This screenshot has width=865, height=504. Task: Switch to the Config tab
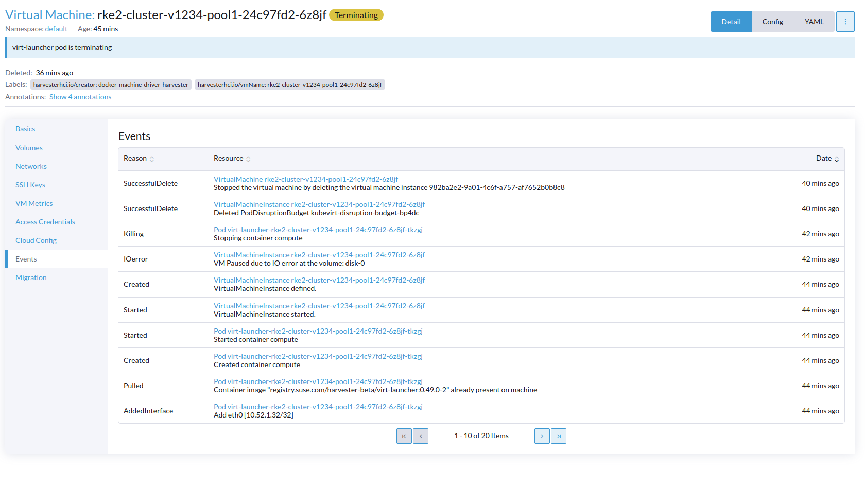tap(772, 21)
